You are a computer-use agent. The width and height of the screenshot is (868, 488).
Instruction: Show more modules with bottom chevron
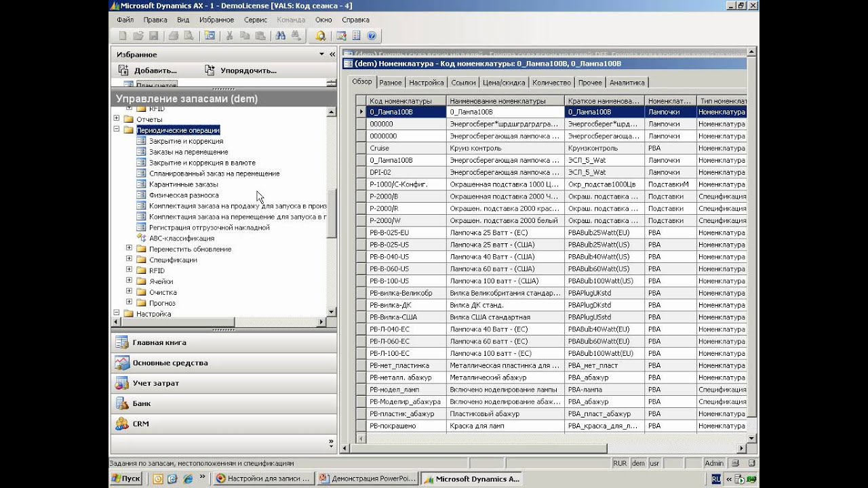pos(332,443)
